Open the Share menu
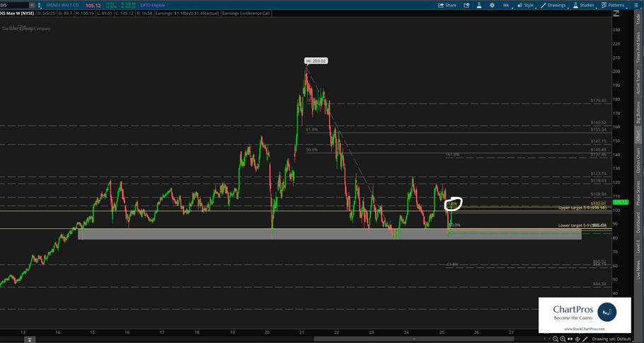Viewport: 644px width, 343px height. (x=447, y=6)
